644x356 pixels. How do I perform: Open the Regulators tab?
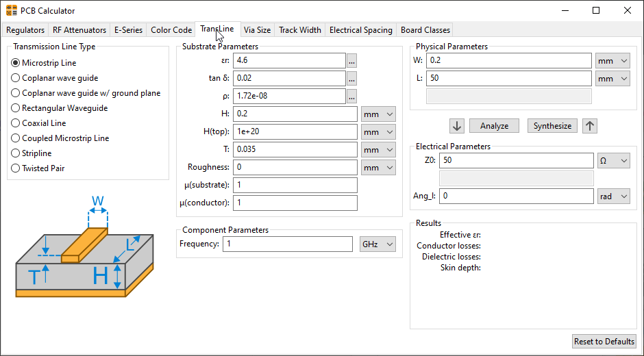point(25,30)
